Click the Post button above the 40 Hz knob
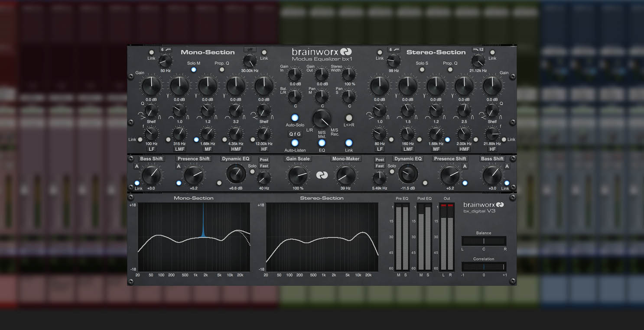This screenshot has width=644, height=330. [264, 160]
